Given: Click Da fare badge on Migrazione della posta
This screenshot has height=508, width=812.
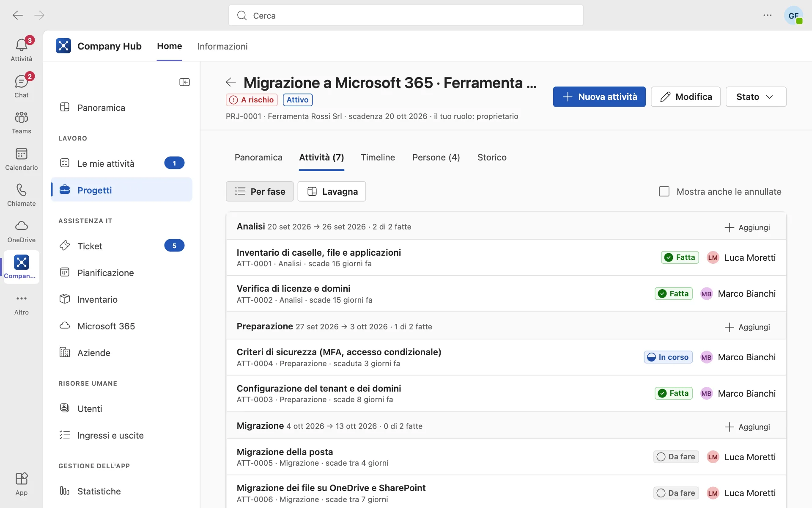Looking at the screenshot, I should (x=676, y=457).
